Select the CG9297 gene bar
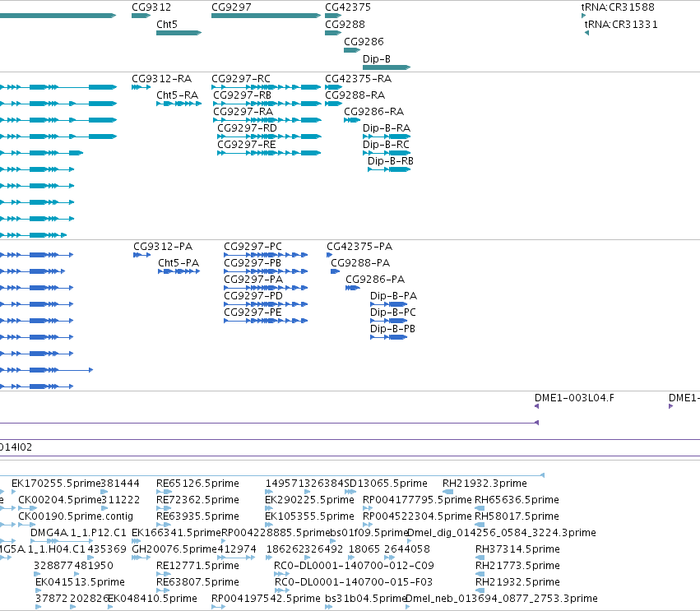Screen dimensions: 700x611 [x=266, y=16]
